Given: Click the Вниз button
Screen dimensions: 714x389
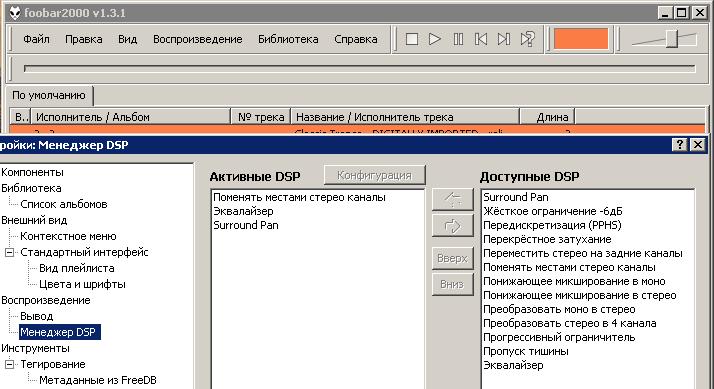Looking at the screenshot, I should click(452, 284).
